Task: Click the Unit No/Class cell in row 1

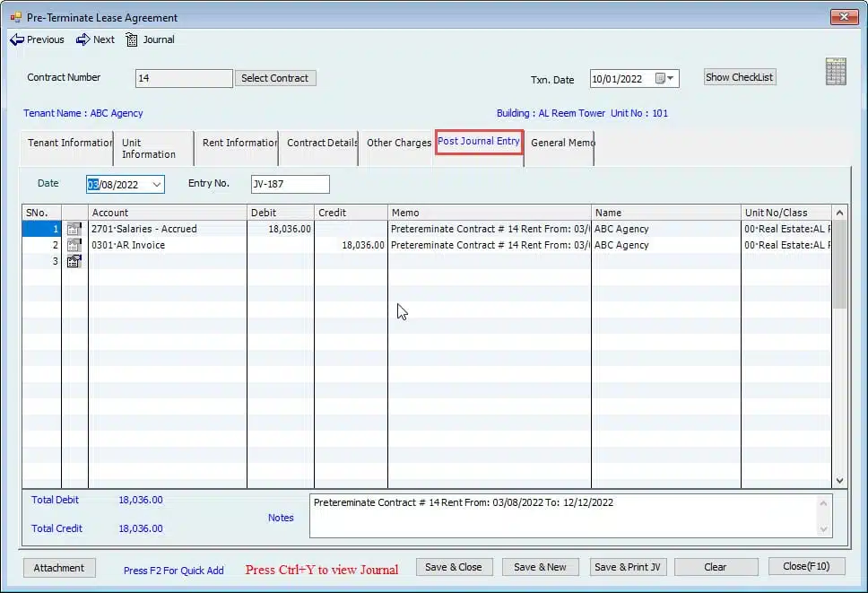Action: tap(786, 229)
